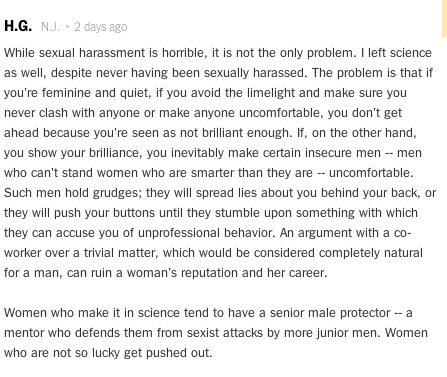Click the yellow bar at the right edge
447x377 pixels.
444,19
